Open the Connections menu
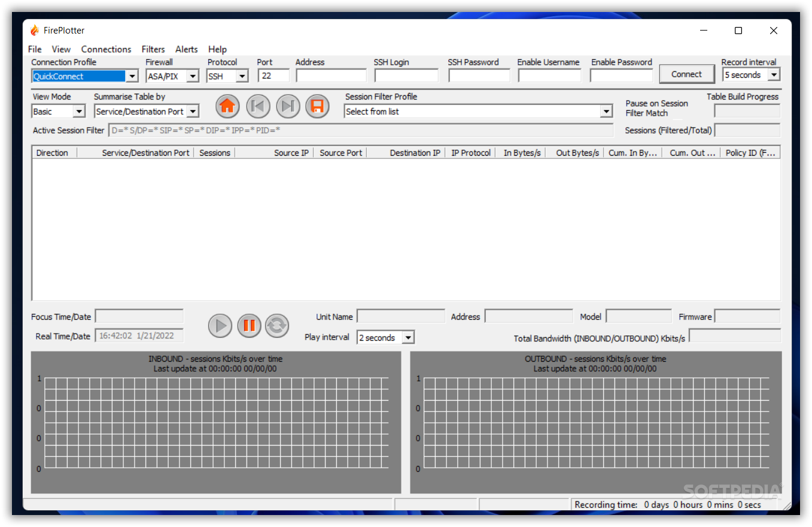This screenshot has height=527, width=812. click(x=106, y=49)
